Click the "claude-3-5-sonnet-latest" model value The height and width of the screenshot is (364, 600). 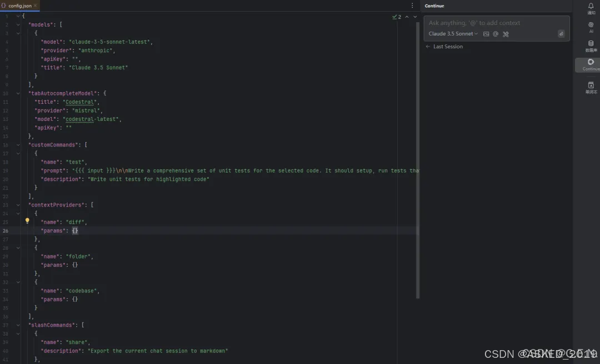[111, 42]
